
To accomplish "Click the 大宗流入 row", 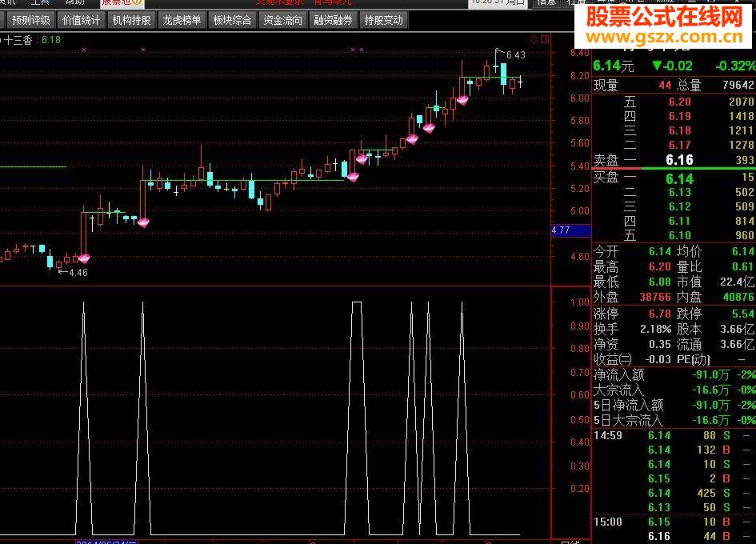I will [674, 390].
